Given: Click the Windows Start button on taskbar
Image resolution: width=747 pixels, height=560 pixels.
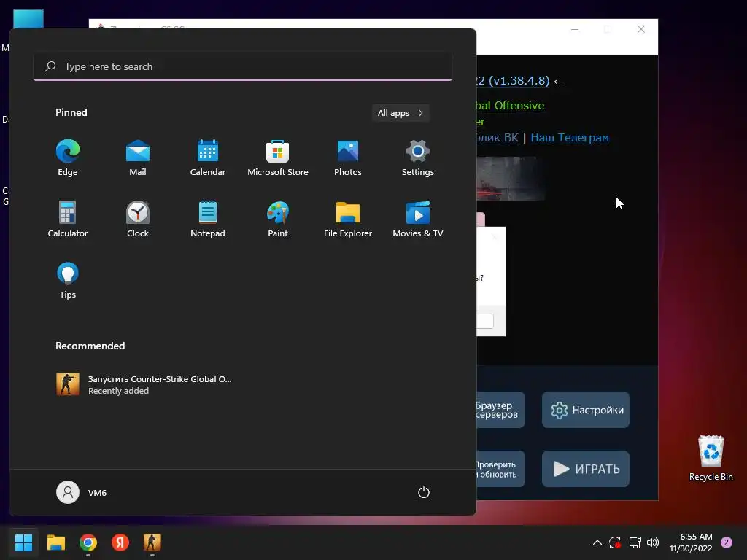Looking at the screenshot, I should click(23, 542).
